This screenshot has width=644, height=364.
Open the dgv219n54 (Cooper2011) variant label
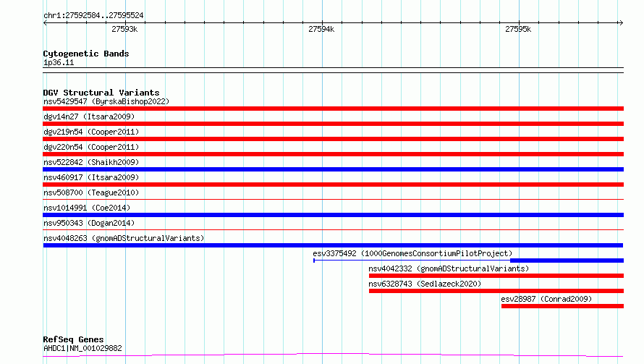[91, 132]
